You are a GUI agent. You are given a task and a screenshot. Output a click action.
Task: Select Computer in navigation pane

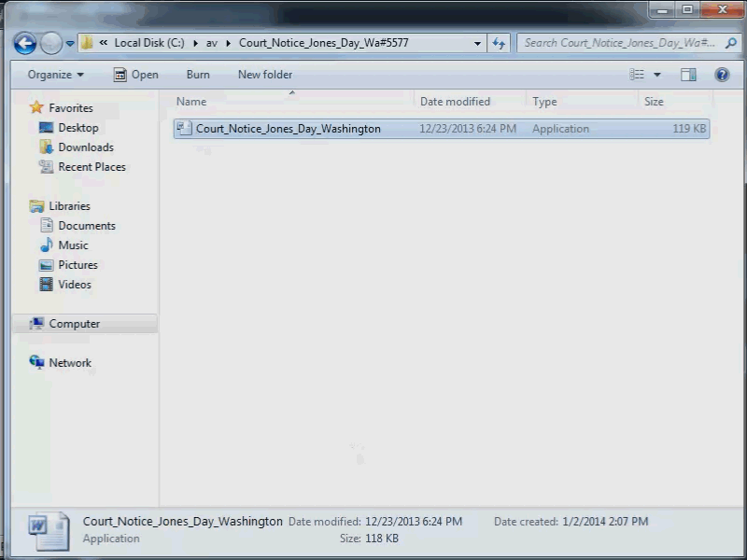tap(75, 324)
